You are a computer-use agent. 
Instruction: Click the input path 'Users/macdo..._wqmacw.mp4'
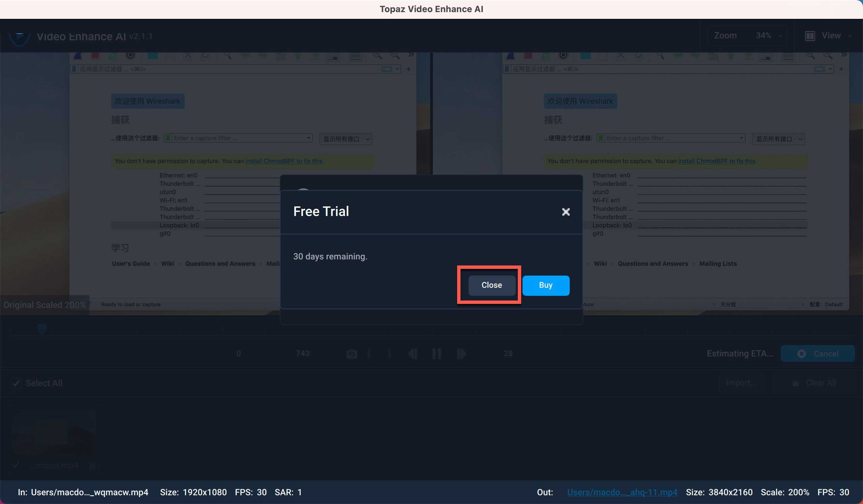point(90,492)
